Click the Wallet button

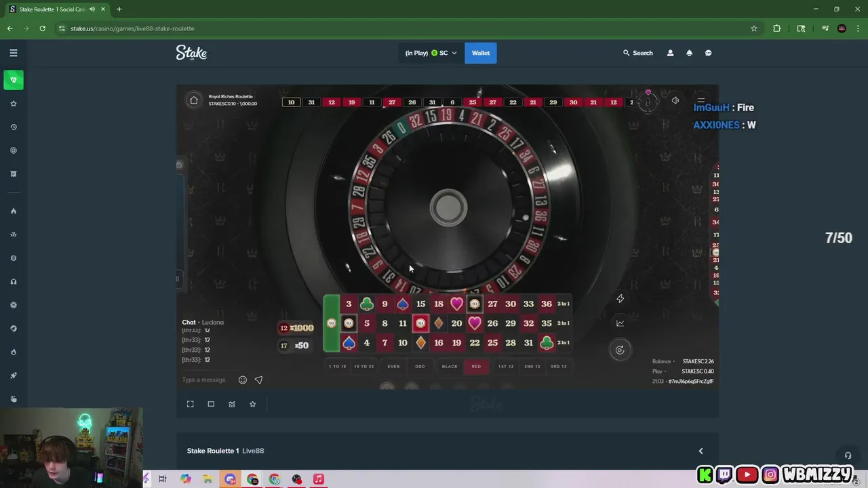(x=481, y=53)
